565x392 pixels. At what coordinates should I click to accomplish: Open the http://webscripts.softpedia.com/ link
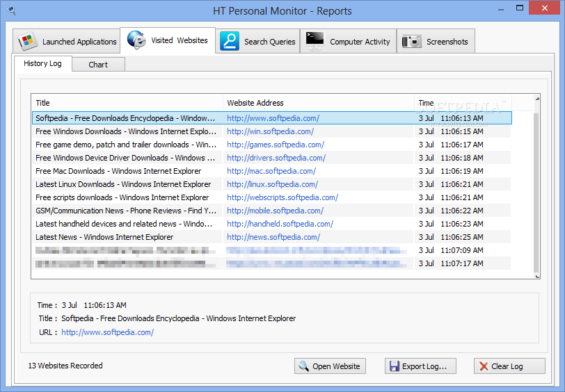point(282,197)
